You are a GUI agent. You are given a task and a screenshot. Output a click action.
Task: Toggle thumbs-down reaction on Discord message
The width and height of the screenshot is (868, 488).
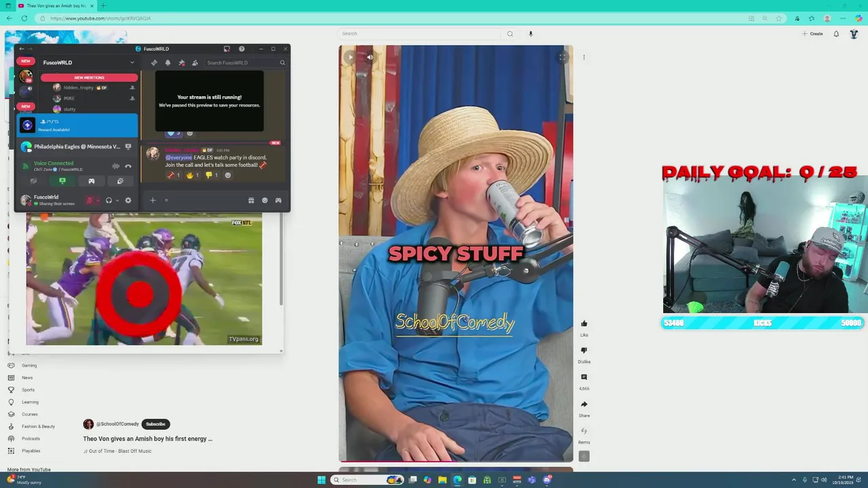[212, 175]
